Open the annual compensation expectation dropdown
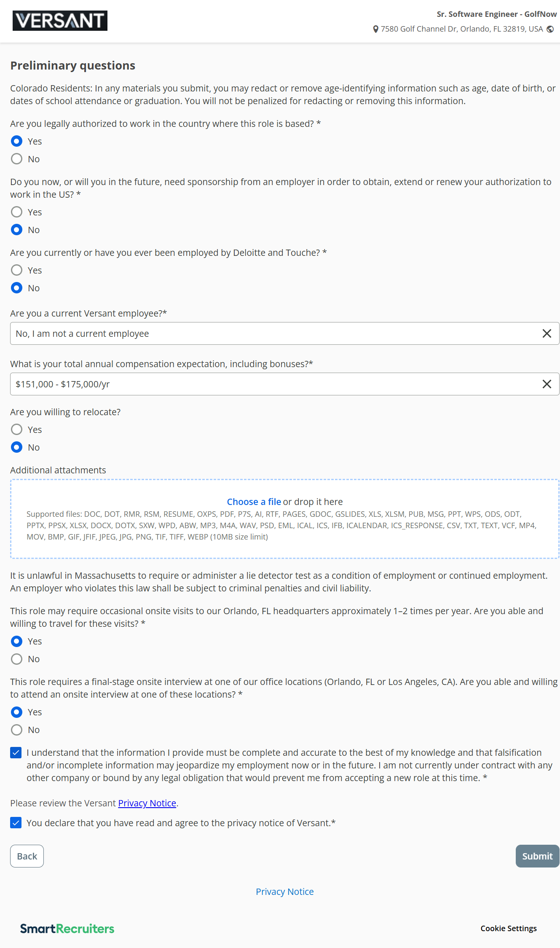 click(274, 384)
